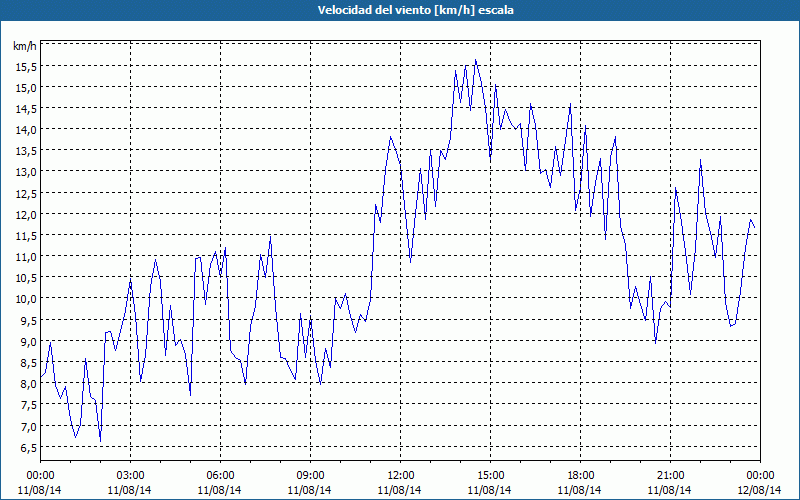Click the '7,0' y-axis value

pyautogui.click(x=29, y=426)
